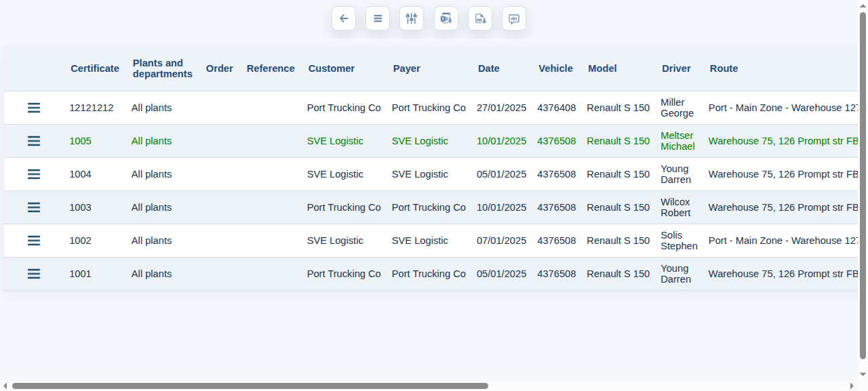868x391 pixels.
Task: Open row menu for certificate 1005
Action: click(x=34, y=141)
